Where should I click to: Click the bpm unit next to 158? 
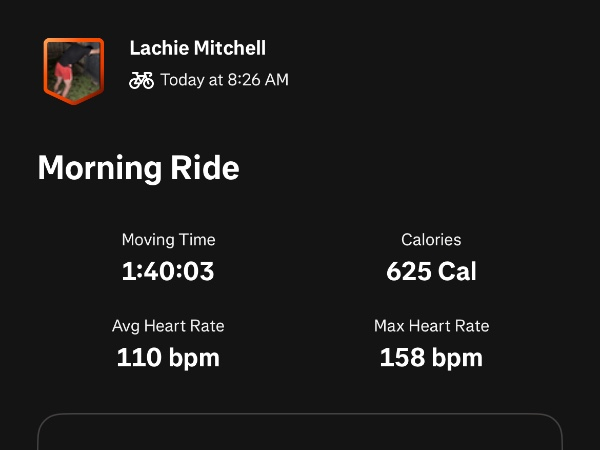(x=457, y=357)
